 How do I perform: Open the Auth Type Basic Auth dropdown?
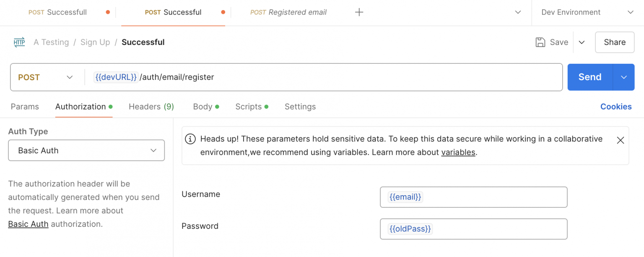[x=86, y=150]
